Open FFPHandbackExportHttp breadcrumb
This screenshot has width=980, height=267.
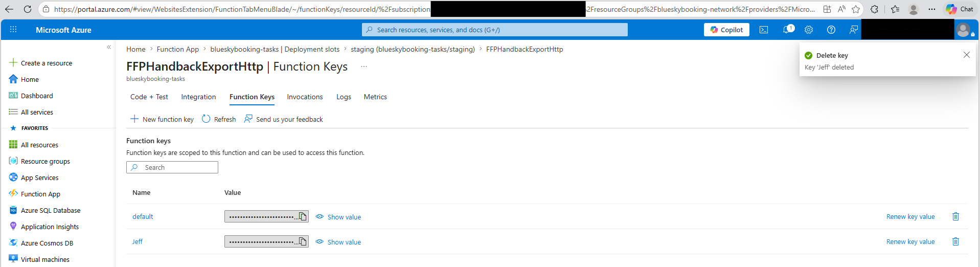click(525, 49)
